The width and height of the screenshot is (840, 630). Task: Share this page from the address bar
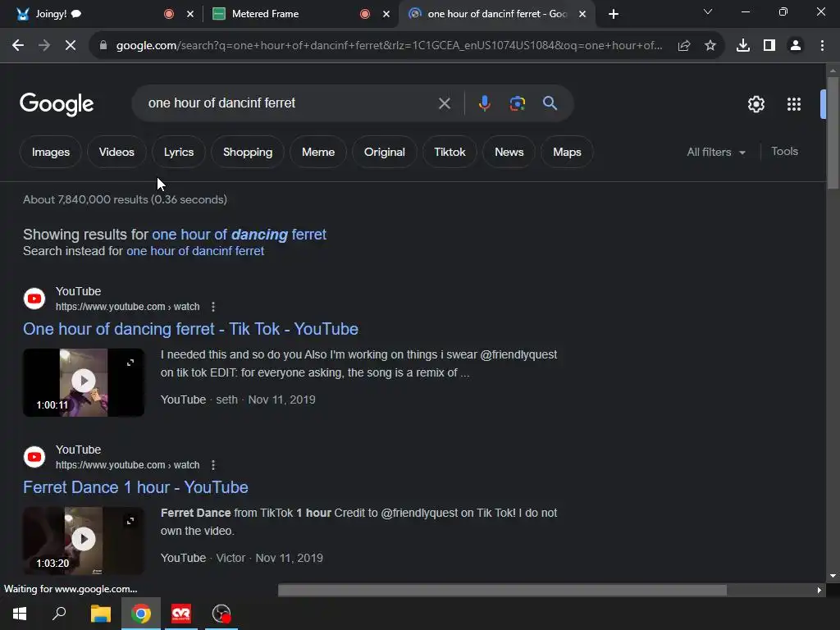point(684,46)
